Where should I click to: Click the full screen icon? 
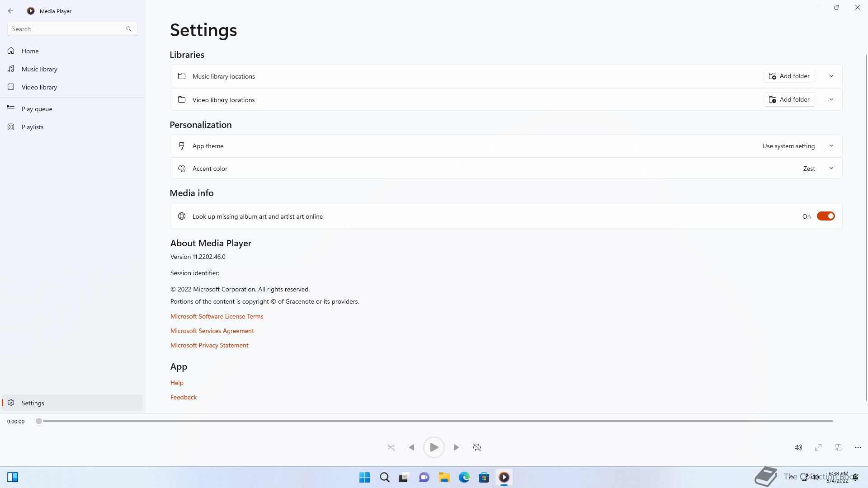click(818, 447)
